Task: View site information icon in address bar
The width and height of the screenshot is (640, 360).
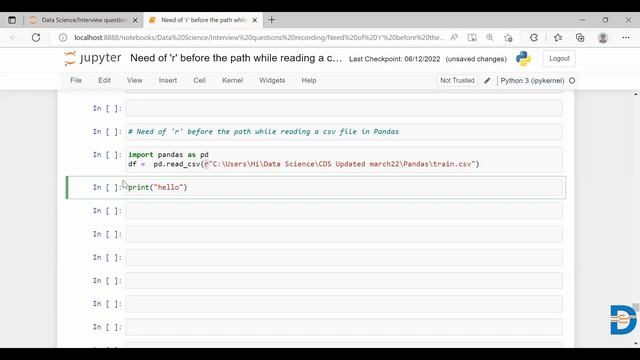Action: pyautogui.click(x=63, y=38)
